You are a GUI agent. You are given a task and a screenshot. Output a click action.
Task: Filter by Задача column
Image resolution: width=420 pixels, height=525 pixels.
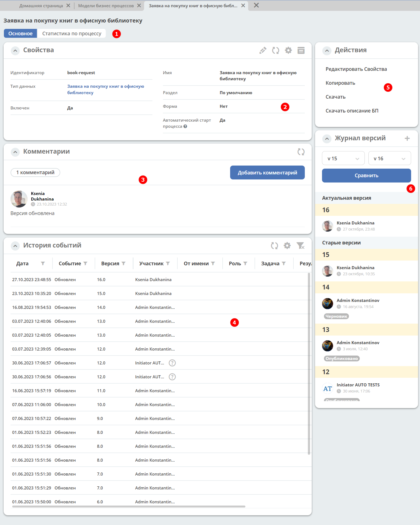284,263
